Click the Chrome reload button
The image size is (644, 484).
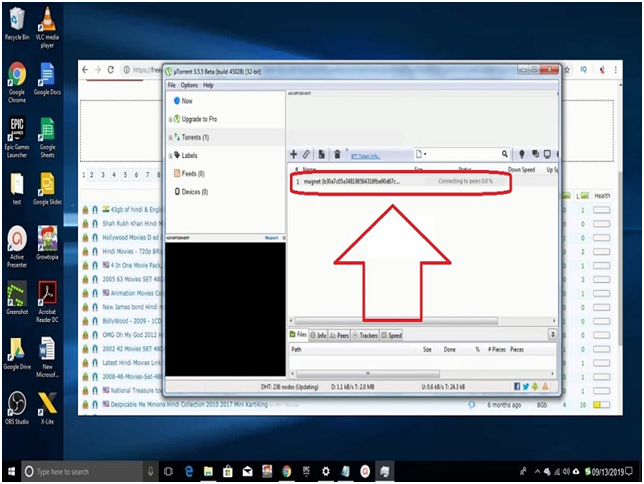(110, 70)
